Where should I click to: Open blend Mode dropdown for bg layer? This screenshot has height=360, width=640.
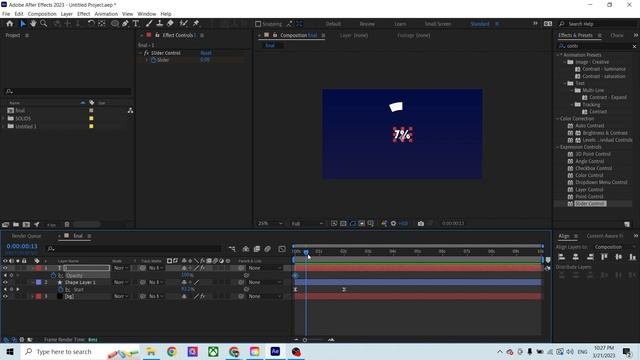pyautogui.click(x=121, y=296)
